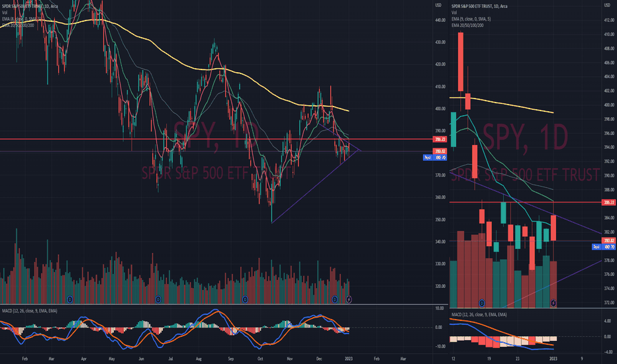Select the MACD legend on the right chart
The height and width of the screenshot is (364, 617).
(479, 315)
